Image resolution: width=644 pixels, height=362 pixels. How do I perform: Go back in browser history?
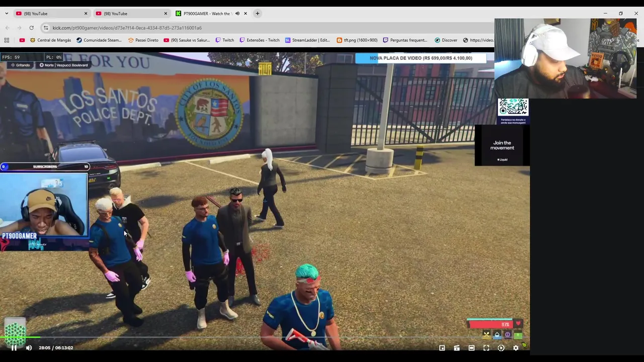tap(7, 28)
